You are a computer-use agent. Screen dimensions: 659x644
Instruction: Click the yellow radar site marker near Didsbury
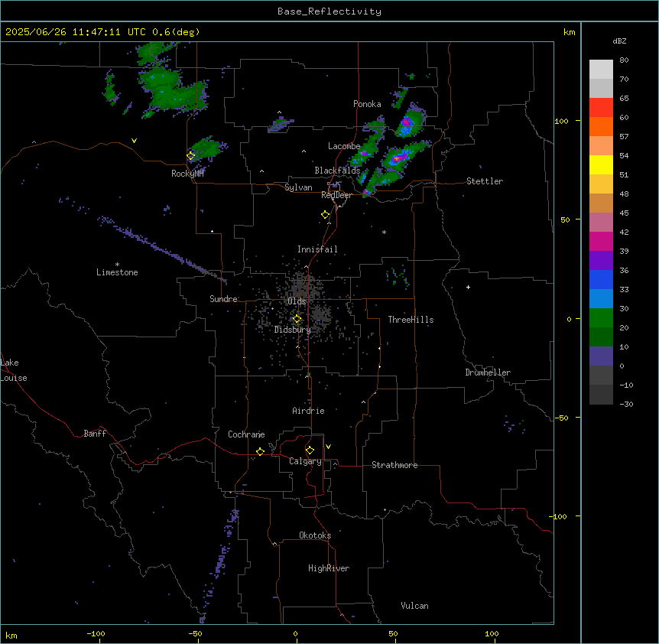[297, 319]
